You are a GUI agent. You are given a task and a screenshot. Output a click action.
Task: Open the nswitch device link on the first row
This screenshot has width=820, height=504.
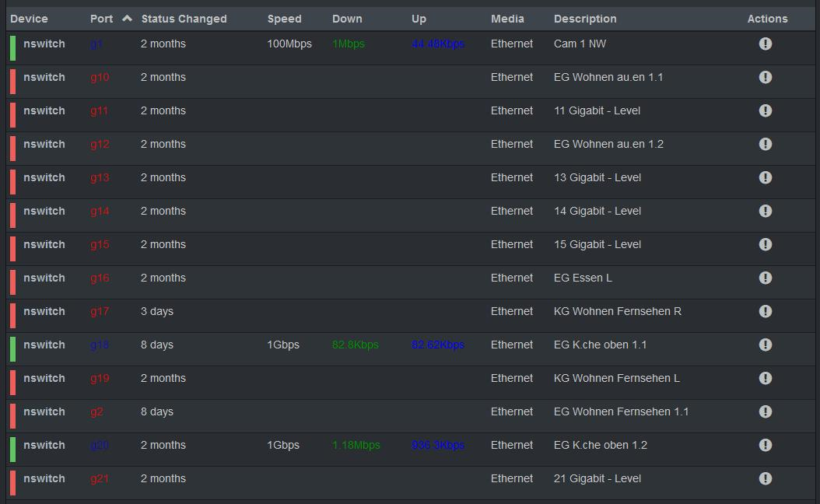(x=44, y=44)
